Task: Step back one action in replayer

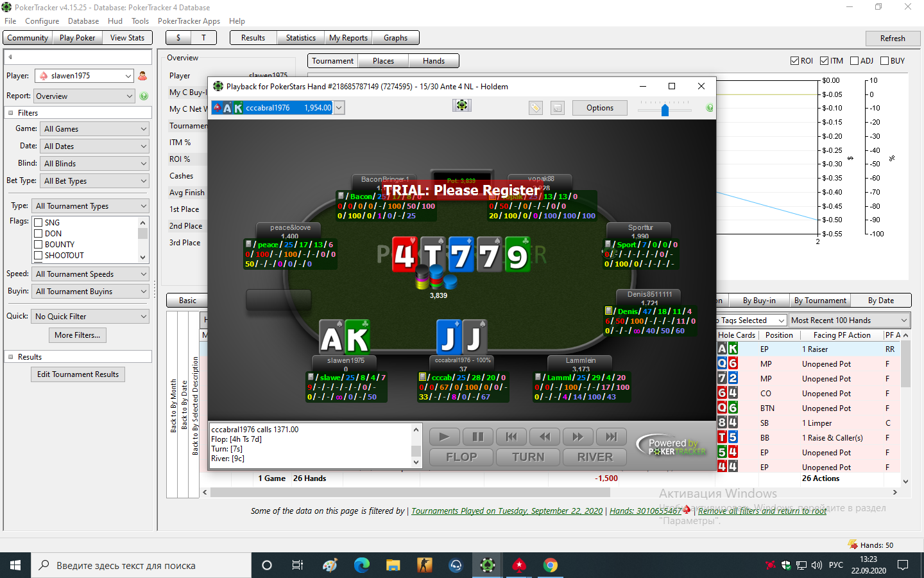Action: (545, 437)
